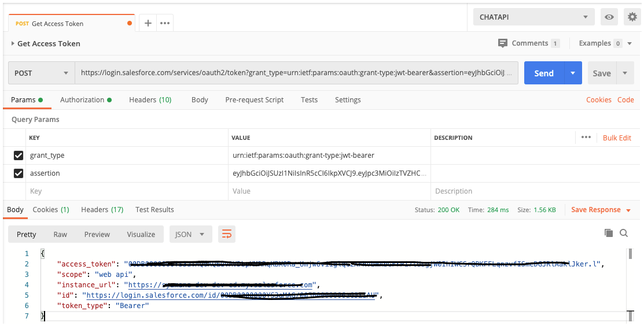Image resolution: width=644 pixels, height=326 pixels.
Task: Open manage environments gear icon
Action: 632,17
